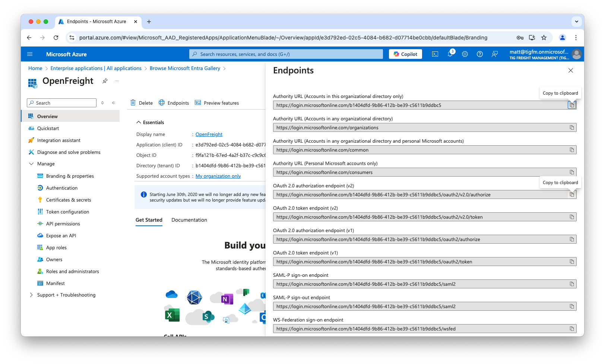
Task: Open the account menu for matt@tigfm
Action: coord(545,54)
